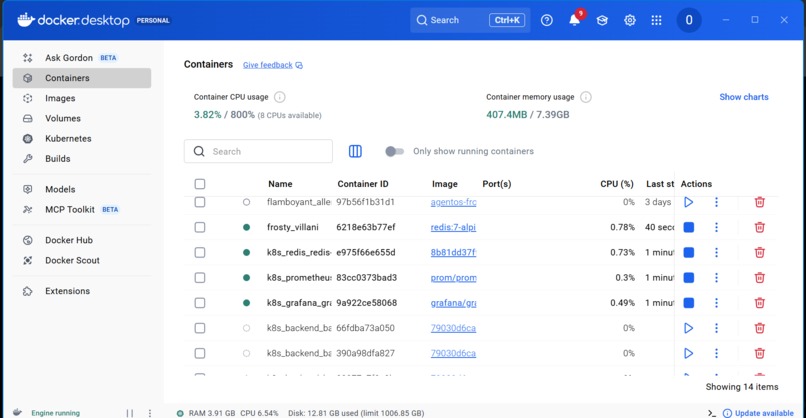Select the frosty_villani row checkbox
Image resolution: width=806 pixels, height=418 pixels.
[x=200, y=227]
